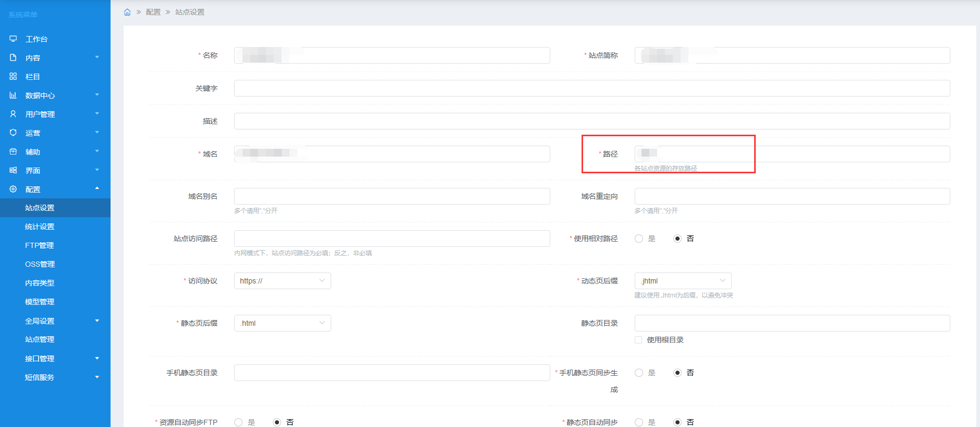Viewport: 980px width, 427px height.
Task: Click the hint 建议使用.Jhtml为后缀，以避免冲突
Action: tap(684, 295)
